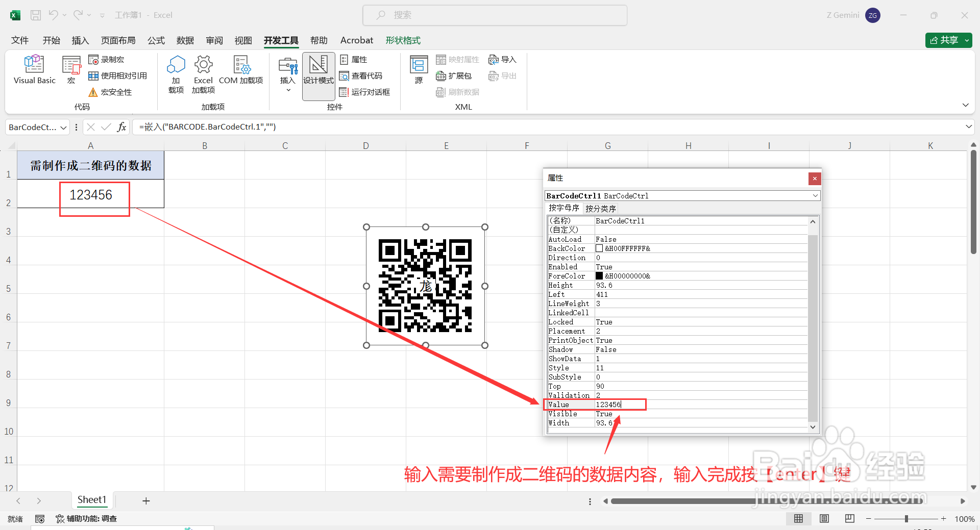
Task: Open the BarCodeCtrl1 object dropdown in Properties
Action: [815, 195]
